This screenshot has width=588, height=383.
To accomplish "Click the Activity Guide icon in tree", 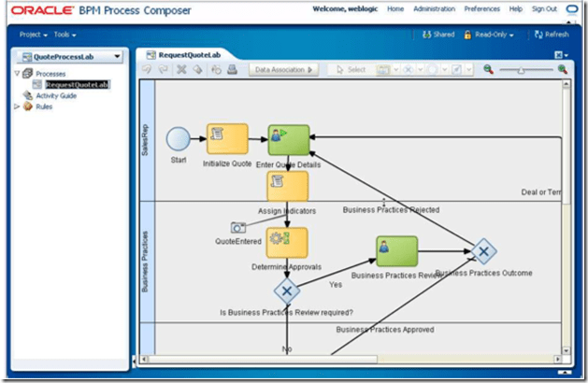I will [27, 95].
